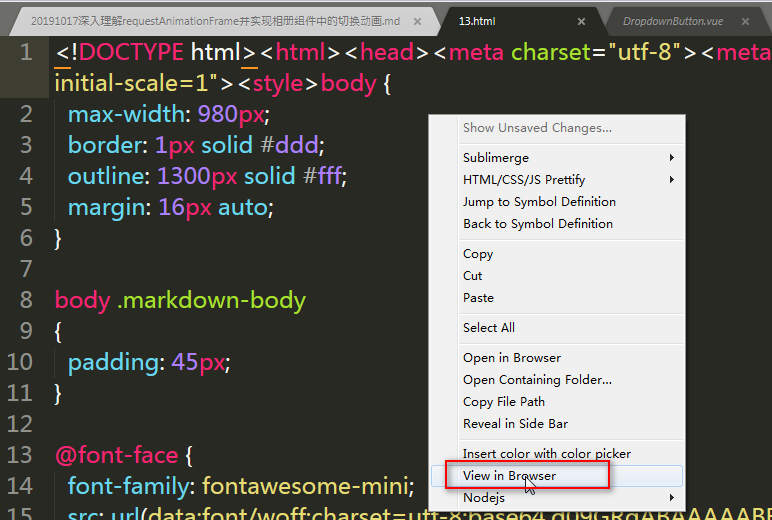This screenshot has height=520, width=772.
Task: Pick Select All from the menu
Action: 489,328
